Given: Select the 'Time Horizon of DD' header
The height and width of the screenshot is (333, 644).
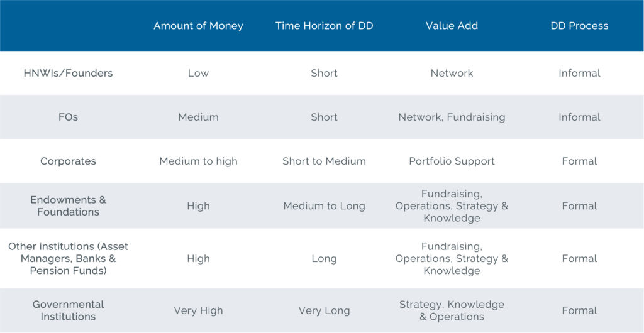Looking at the screenshot, I should pyautogui.click(x=324, y=26).
